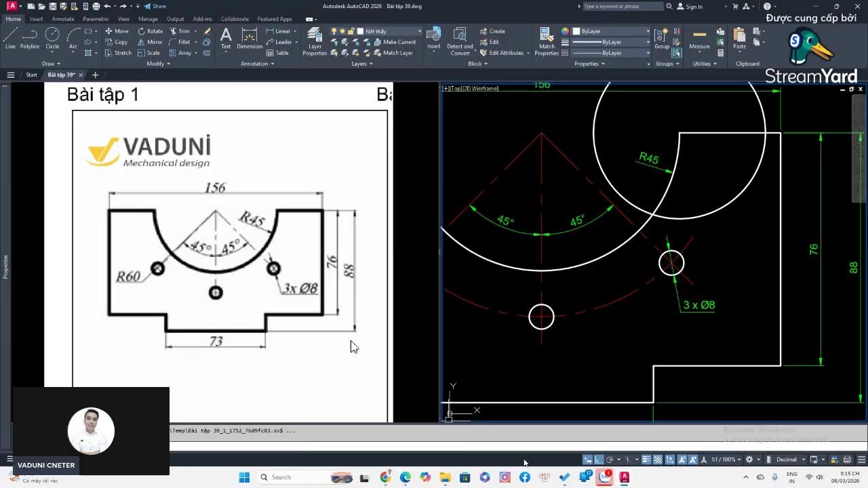The height and width of the screenshot is (488, 868).
Task: Expand the Draw panel
Action: [x=51, y=64]
